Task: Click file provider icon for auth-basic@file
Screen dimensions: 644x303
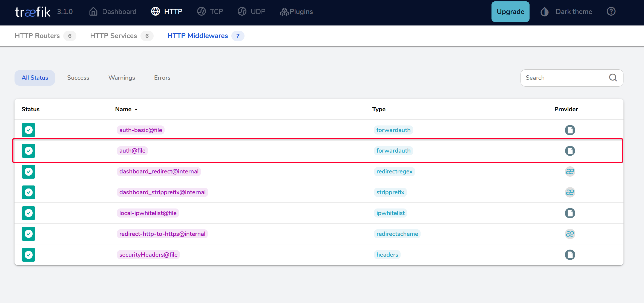Action: (x=570, y=130)
